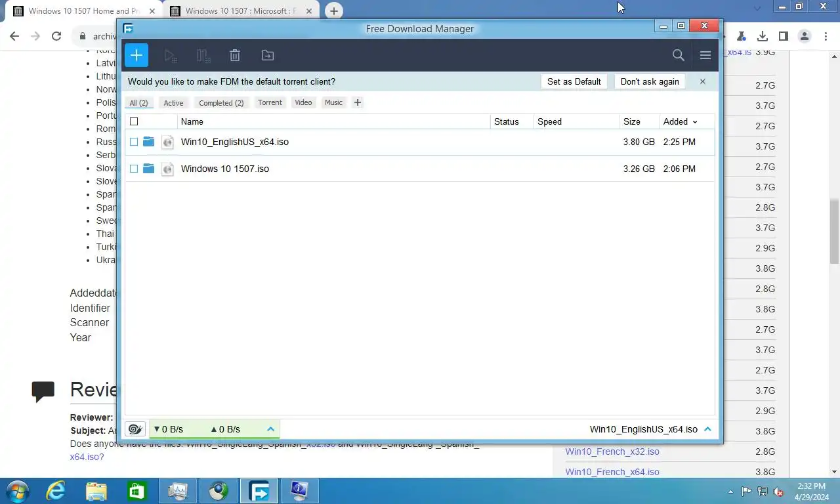Image resolution: width=840 pixels, height=504 pixels.
Task: Switch to Windows 10 1507 Home browser tab
Action: [83, 11]
